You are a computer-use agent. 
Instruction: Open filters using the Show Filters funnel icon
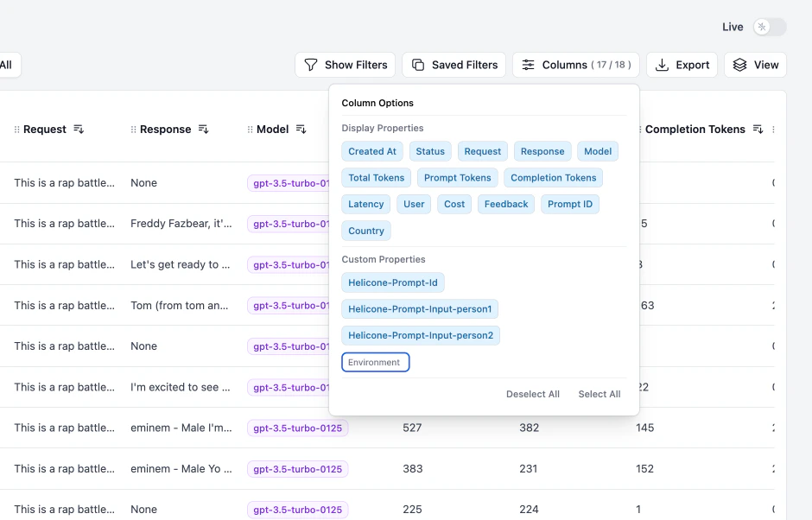[310, 65]
